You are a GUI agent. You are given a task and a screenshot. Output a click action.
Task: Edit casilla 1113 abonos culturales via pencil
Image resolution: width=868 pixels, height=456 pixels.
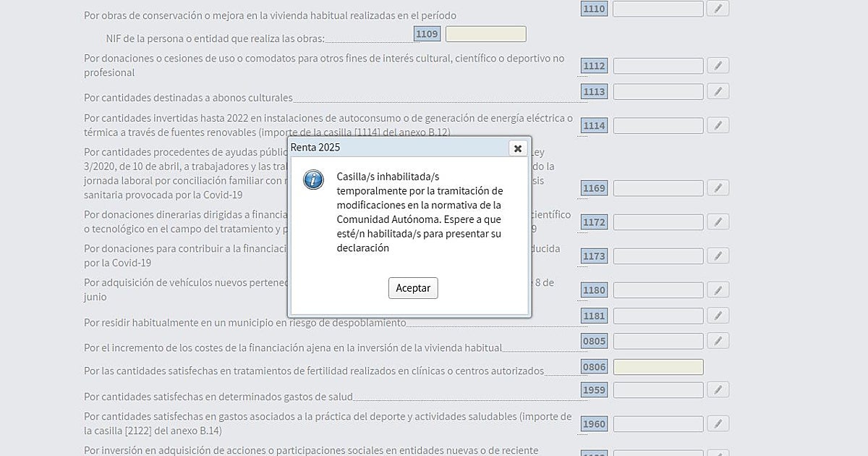pos(718,92)
